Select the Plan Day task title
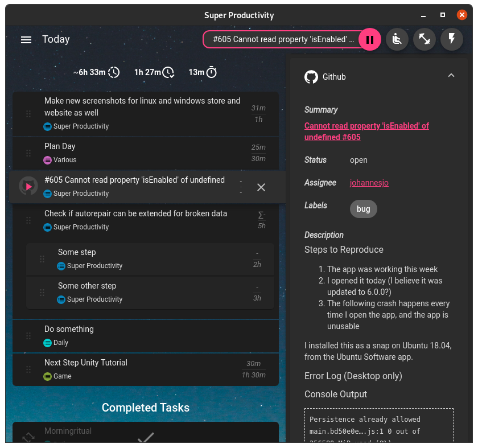Viewport: 478px width, 448px height. [60, 146]
